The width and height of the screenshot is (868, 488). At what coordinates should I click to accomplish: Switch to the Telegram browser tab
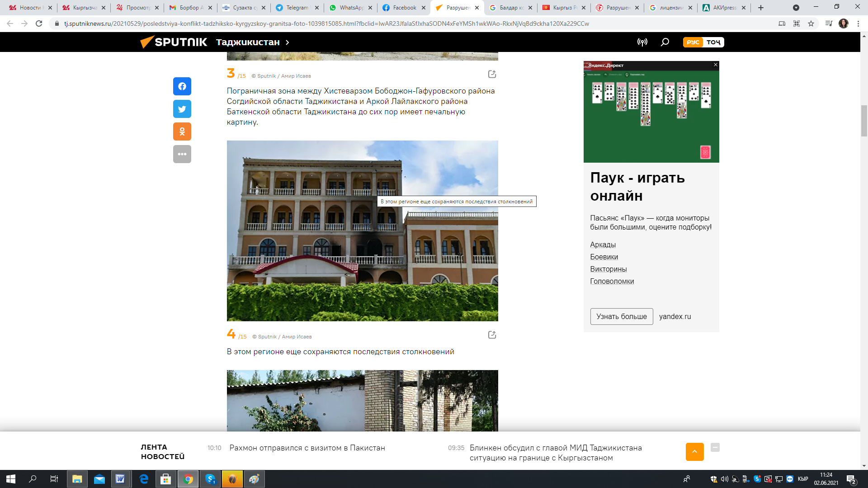tap(297, 8)
